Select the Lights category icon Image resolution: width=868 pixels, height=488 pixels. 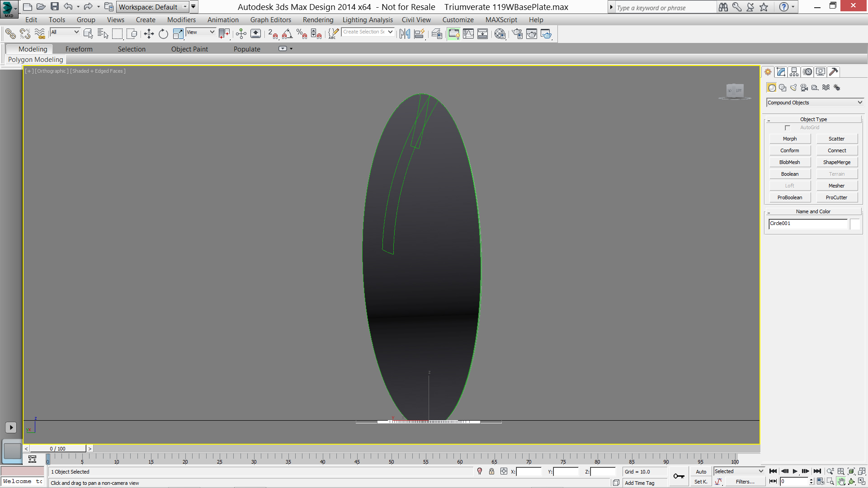tap(793, 88)
